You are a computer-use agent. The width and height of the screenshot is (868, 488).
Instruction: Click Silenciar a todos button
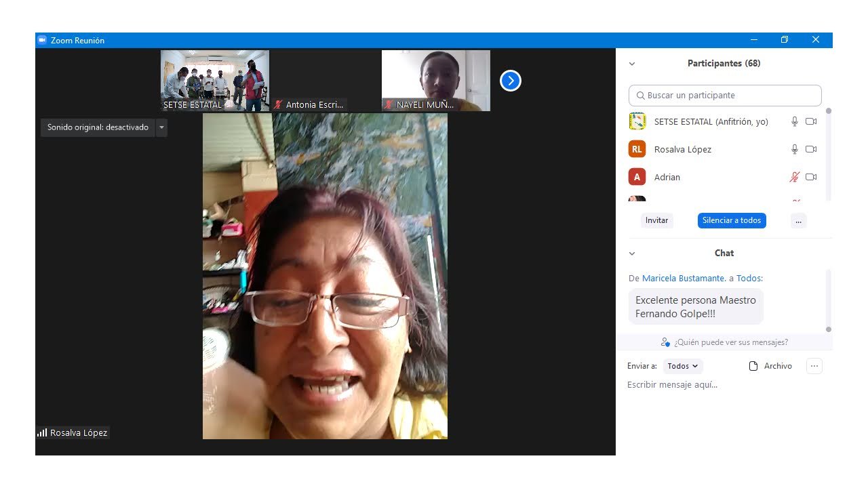click(x=732, y=220)
